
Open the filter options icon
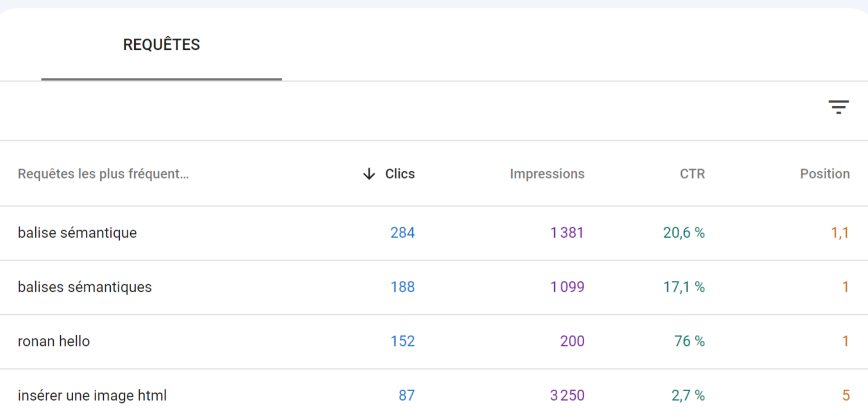coord(839,107)
